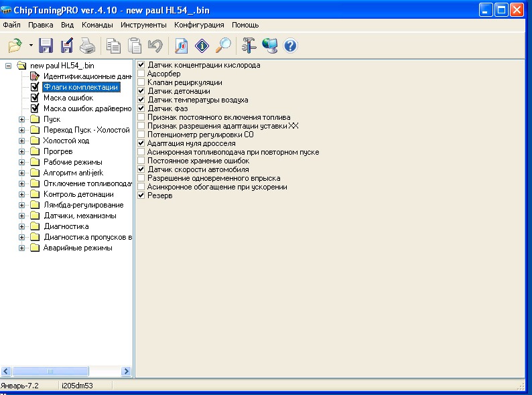Image resolution: width=532 pixels, height=395 pixels.
Task: Click the Save As floppy with pencil icon
Action: coord(67,46)
